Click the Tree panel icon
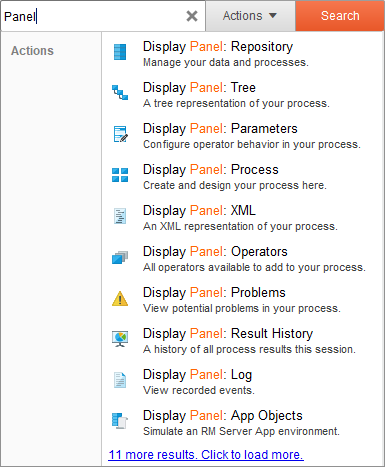The height and width of the screenshot is (467, 385). (120, 93)
